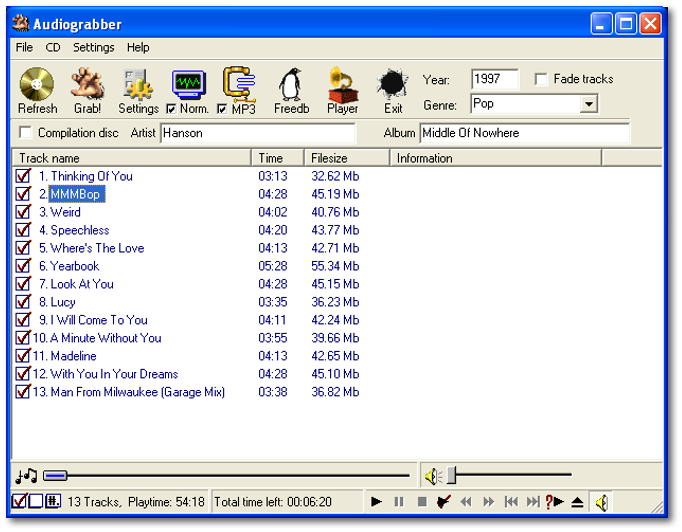
Task: Click inside the Year field showing 1997
Action: click(x=495, y=79)
